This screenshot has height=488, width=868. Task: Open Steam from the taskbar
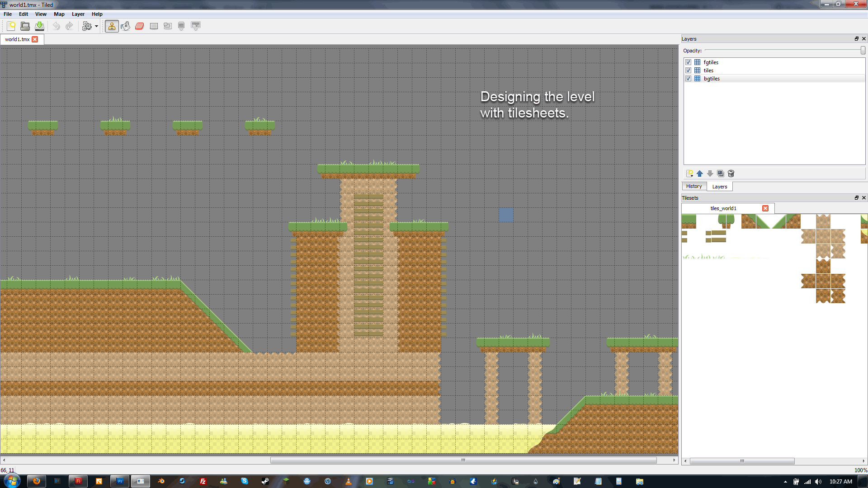click(265, 481)
